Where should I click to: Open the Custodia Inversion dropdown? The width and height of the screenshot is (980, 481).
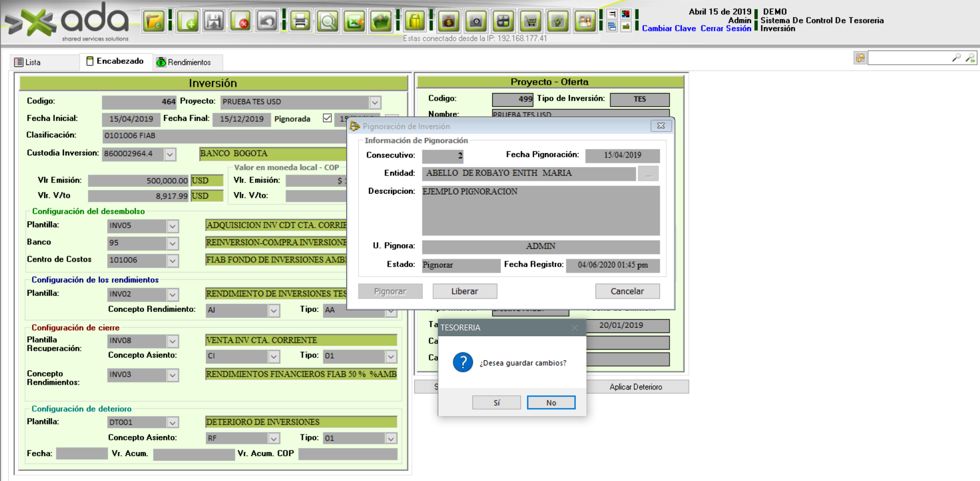170,154
